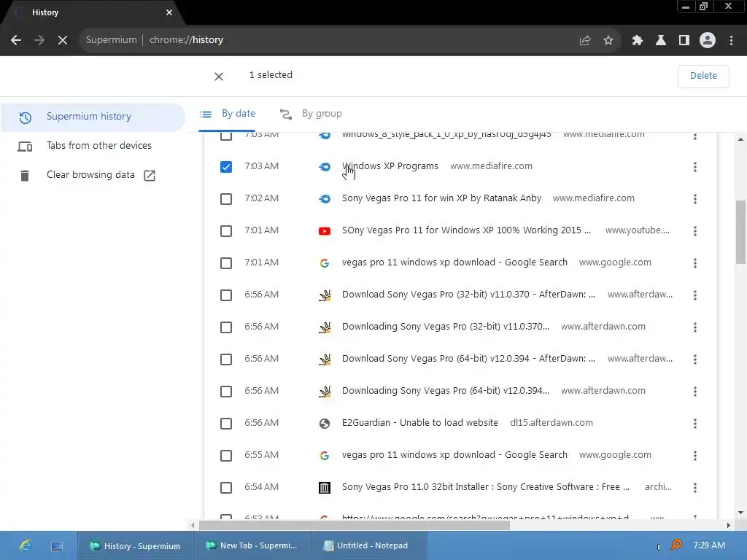Open E2Guardian - Unable to load website link
747x560 pixels.
(419, 423)
